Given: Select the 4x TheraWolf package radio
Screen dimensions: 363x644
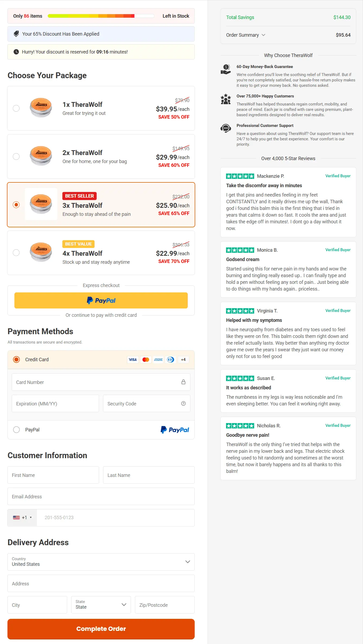Looking at the screenshot, I should click(x=16, y=253).
